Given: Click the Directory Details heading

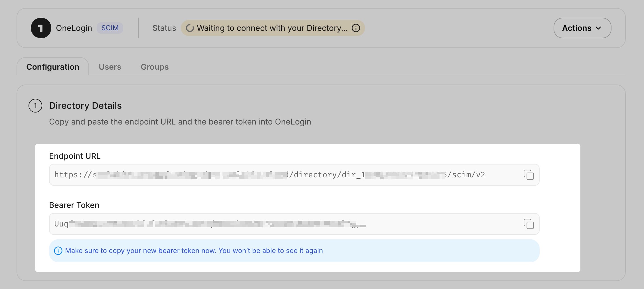Looking at the screenshot, I should (x=85, y=105).
